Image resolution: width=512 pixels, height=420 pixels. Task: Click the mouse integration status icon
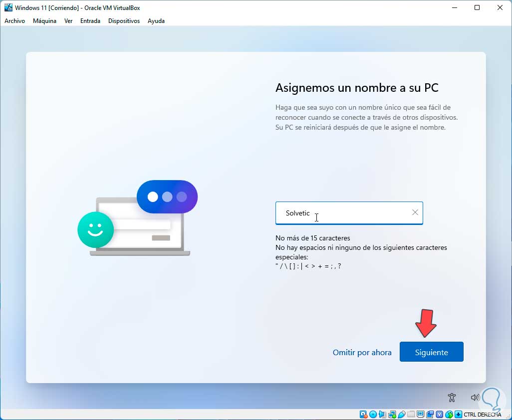click(x=449, y=415)
